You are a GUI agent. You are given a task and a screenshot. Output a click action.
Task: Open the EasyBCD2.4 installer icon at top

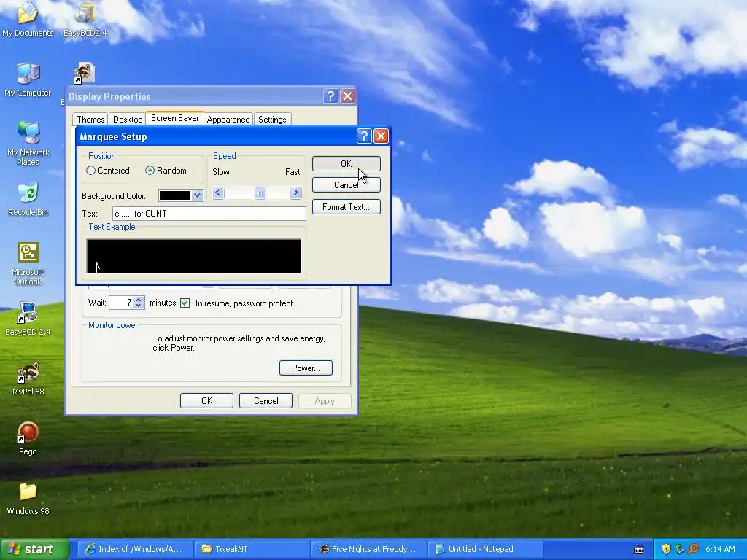click(85, 19)
